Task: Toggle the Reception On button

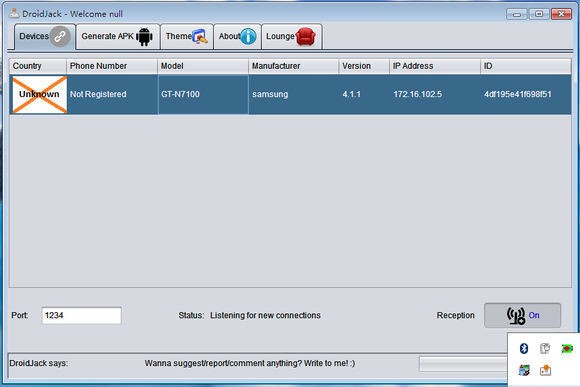Action: [522, 316]
